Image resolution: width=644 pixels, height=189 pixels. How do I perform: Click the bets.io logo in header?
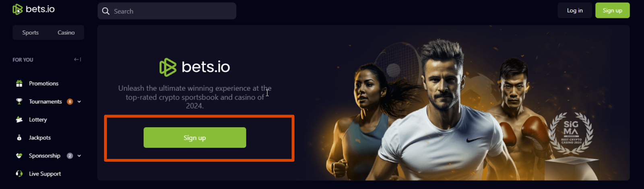coord(34,9)
